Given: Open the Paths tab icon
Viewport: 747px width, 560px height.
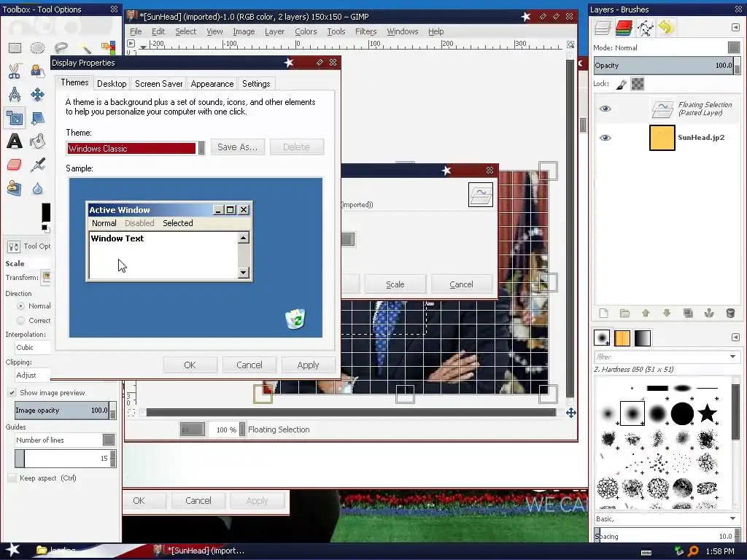Looking at the screenshot, I should coord(645,28).
